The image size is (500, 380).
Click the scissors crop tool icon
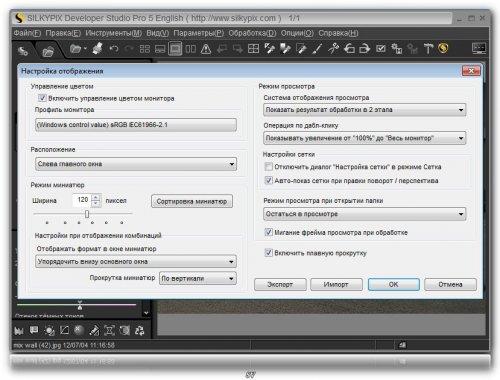[x=333, y=49]
